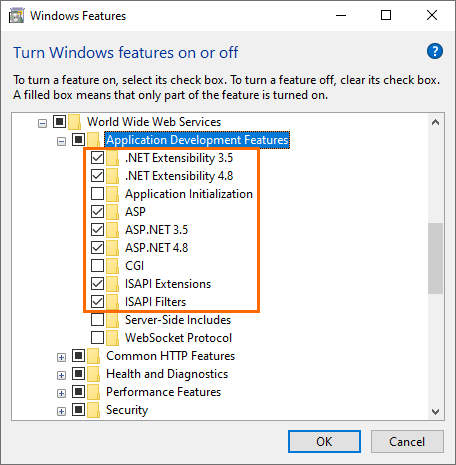Select the World Wide Web Services folder icon

pyautogui.click(x=75, y=122)
